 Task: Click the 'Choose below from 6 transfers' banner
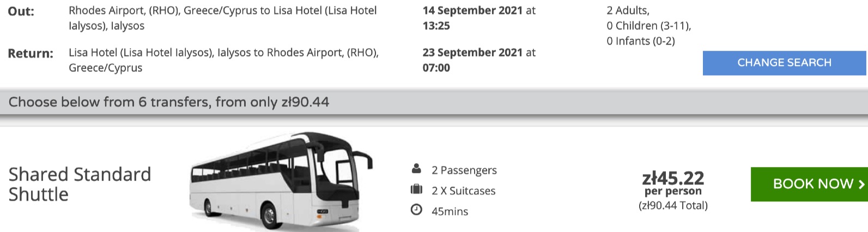tap(434, 102)
